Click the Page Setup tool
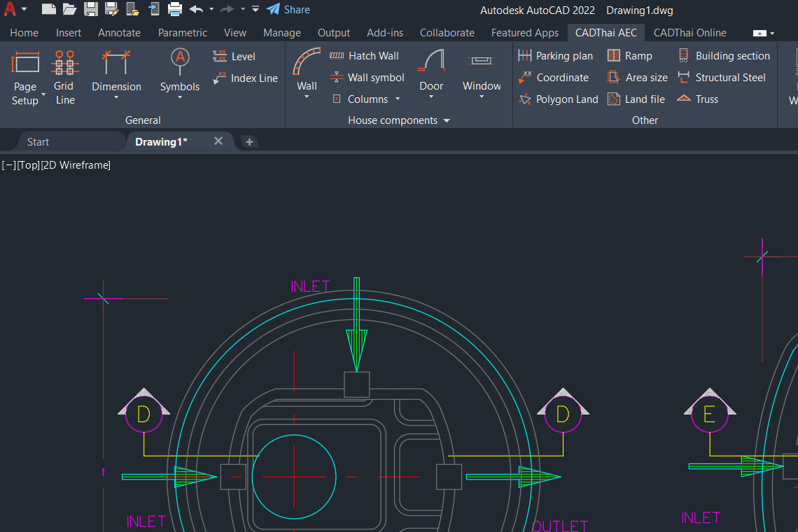The height and width of the screenshot is (532, 798). (25, 78)
